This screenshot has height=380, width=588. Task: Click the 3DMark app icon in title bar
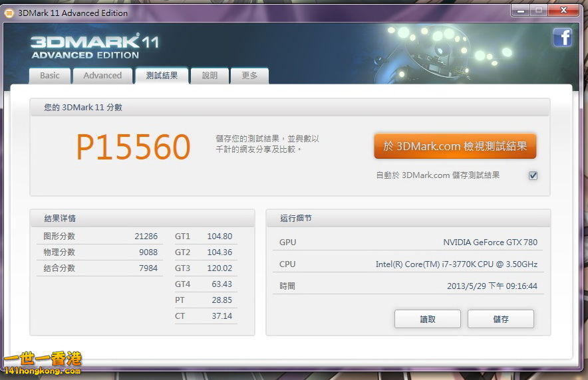point(9,13)
